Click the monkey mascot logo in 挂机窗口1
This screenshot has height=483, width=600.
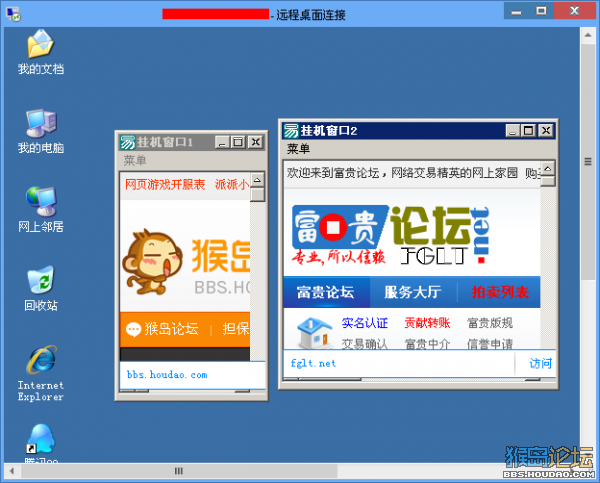click(152, 263)
